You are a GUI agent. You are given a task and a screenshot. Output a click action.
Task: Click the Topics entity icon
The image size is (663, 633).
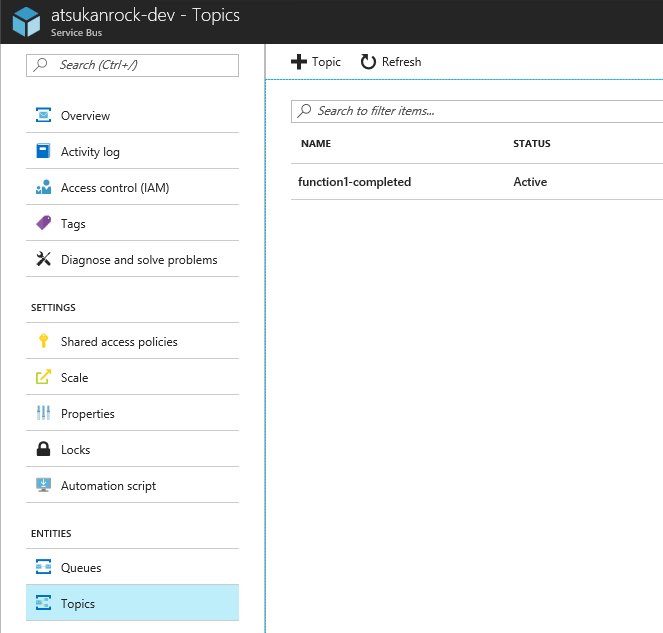[x=43, y=603]
